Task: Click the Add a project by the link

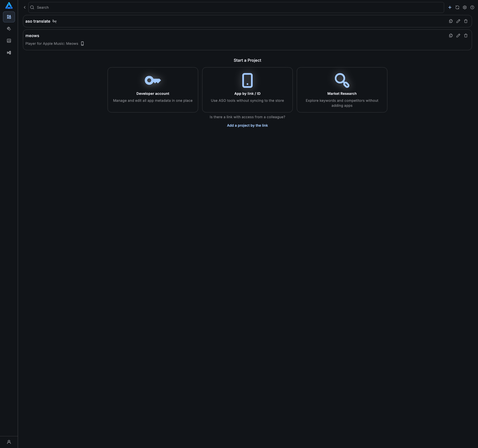Action: (247, 125)
